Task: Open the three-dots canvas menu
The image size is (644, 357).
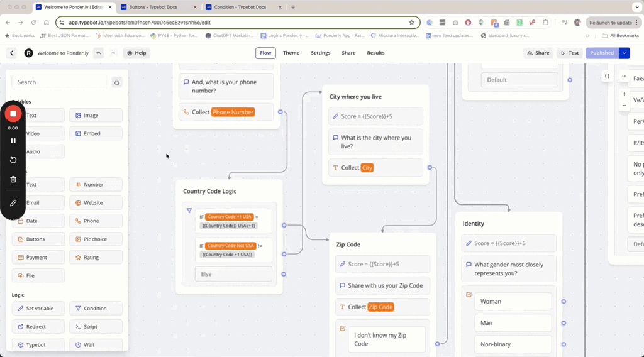Action: [624, 76]
